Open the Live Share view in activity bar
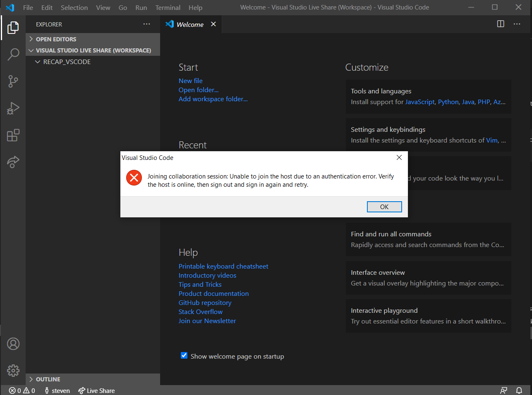The width and height of the screenshot is (532, 395). point(13,162)
